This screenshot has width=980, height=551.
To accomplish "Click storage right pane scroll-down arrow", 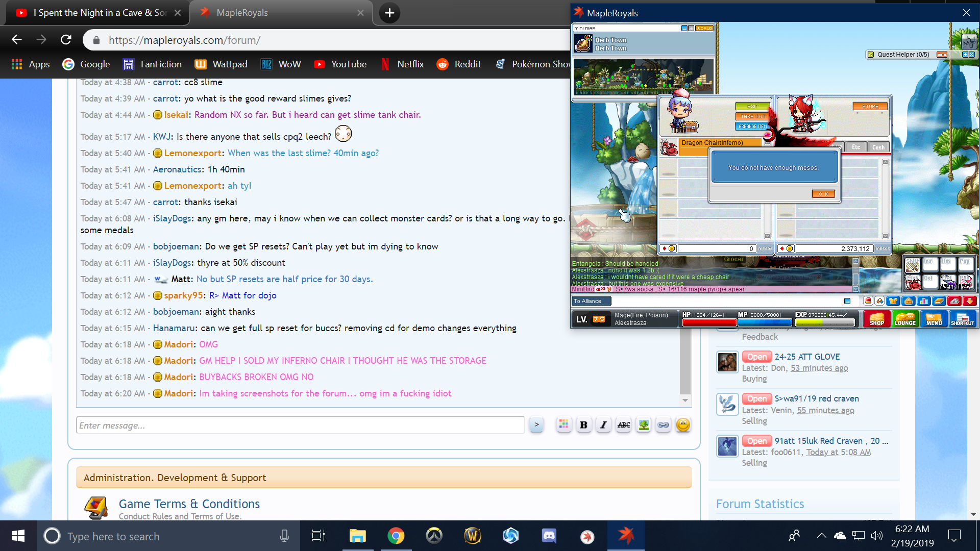I will pyautogui.click(x=885, y=236).
